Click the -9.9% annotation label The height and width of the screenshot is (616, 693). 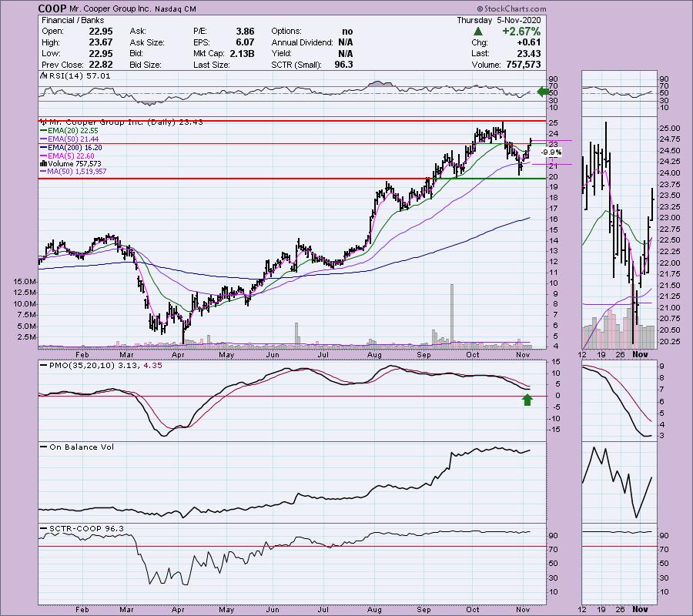click(x=551, y=152)
